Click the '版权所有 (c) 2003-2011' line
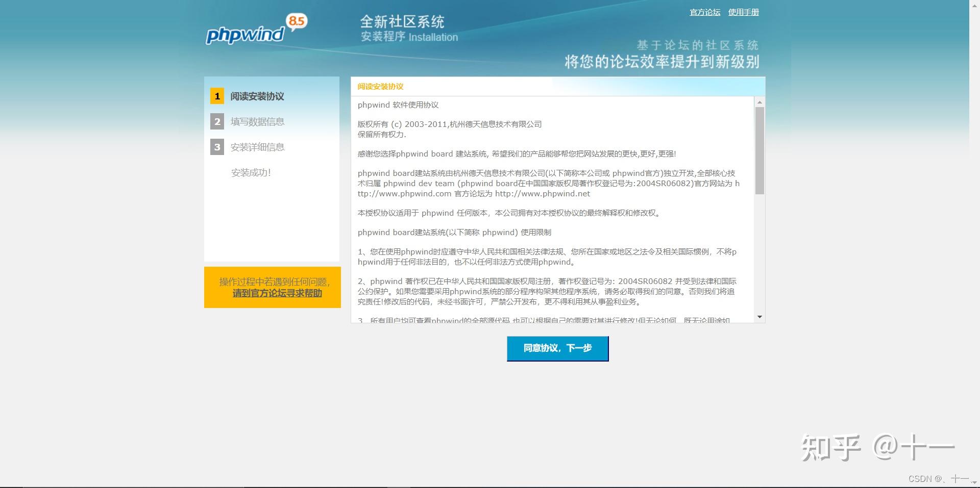The height and width of the screenshot is (488, 980). (450, 124)
